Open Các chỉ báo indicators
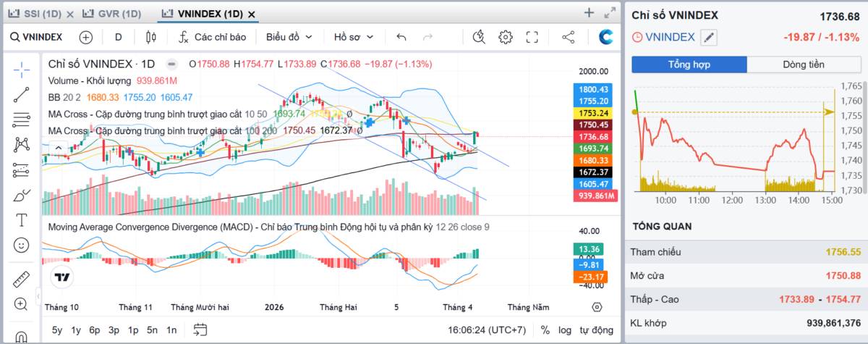The width and height of the screenshot is (868, 344). 213,37
